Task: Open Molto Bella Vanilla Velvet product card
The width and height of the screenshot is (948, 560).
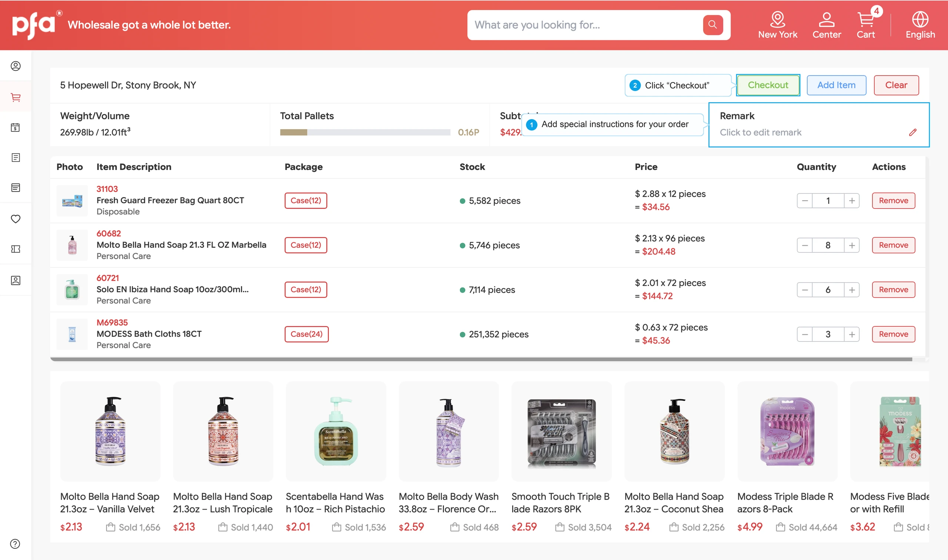Action: (110, 457)
